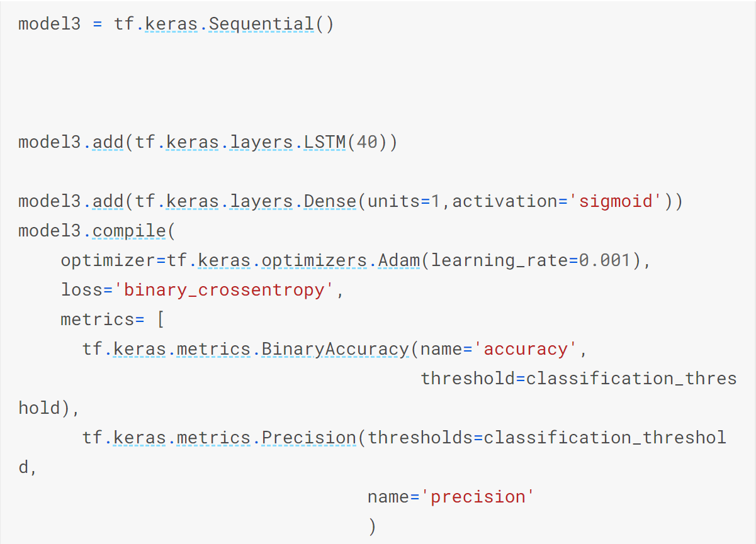
Task: Click the number 40 in LSTM call
Action: coord(367,142)
